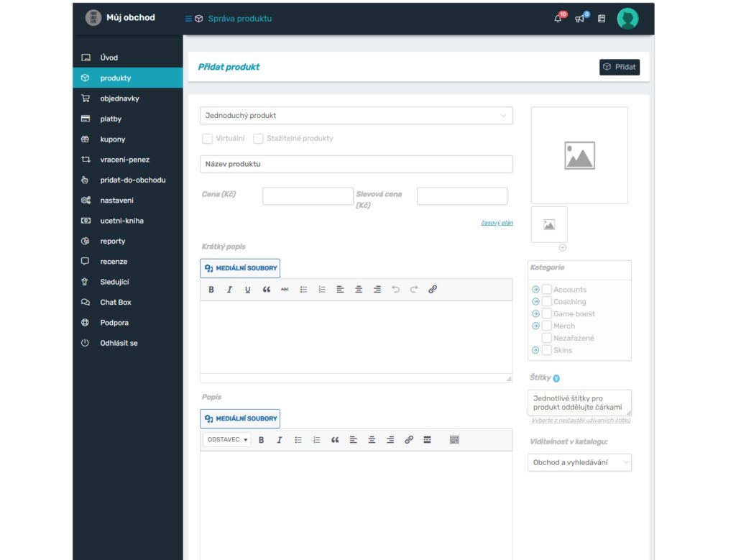Open nastaveni in sidebar

pyautogui.click(x=128, y=201)
